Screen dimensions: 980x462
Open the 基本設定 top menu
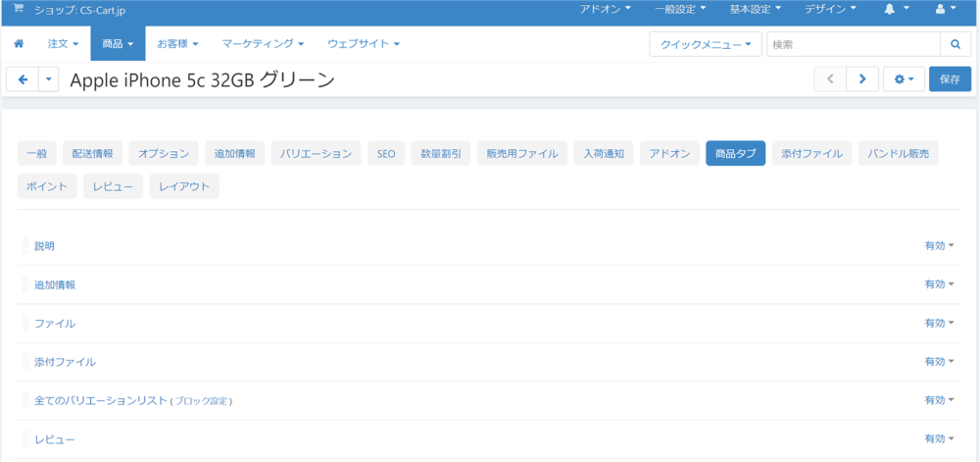(756, 9)
